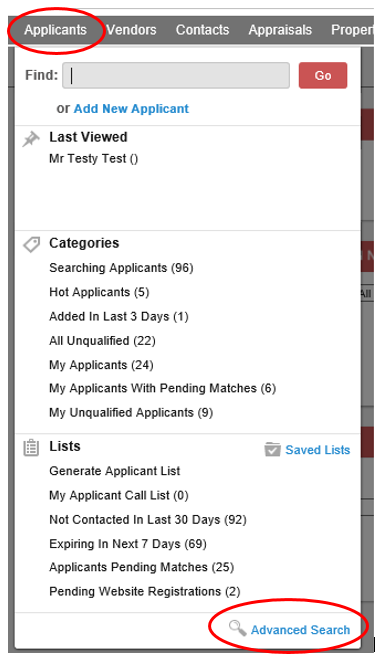
Task: Open the Applicants menu tab
Action: (55, 30)
